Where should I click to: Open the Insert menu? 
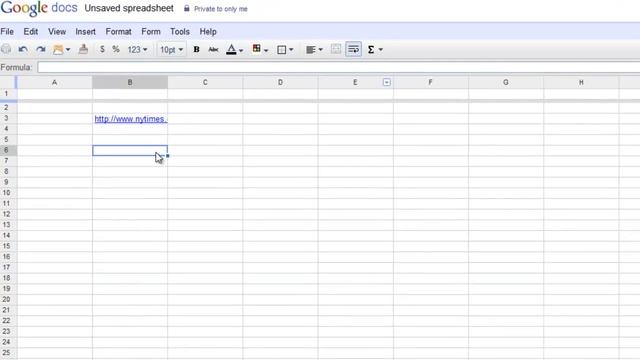point(85,31)
